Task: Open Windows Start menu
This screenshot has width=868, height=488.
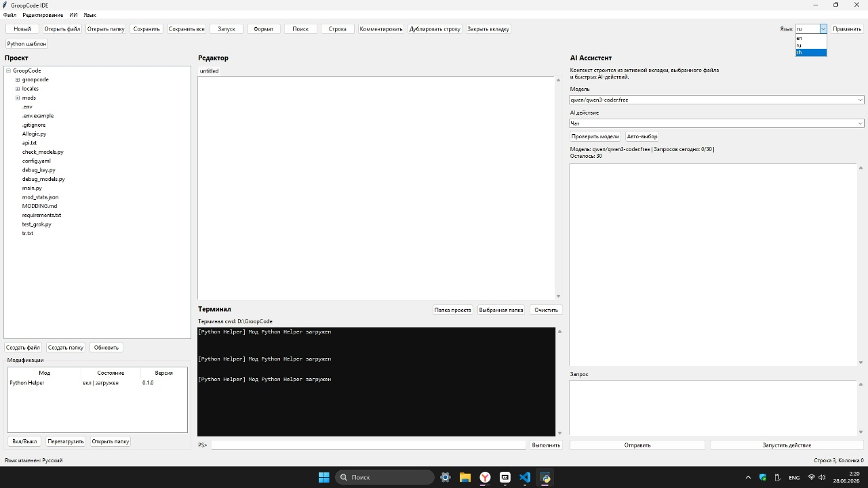Action: click(323, 477)
